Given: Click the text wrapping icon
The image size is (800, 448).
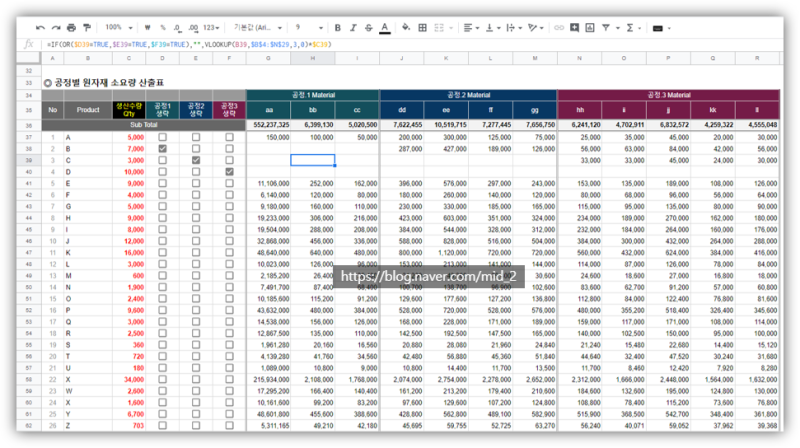Looking at the screenshot, I should [511, 28].
